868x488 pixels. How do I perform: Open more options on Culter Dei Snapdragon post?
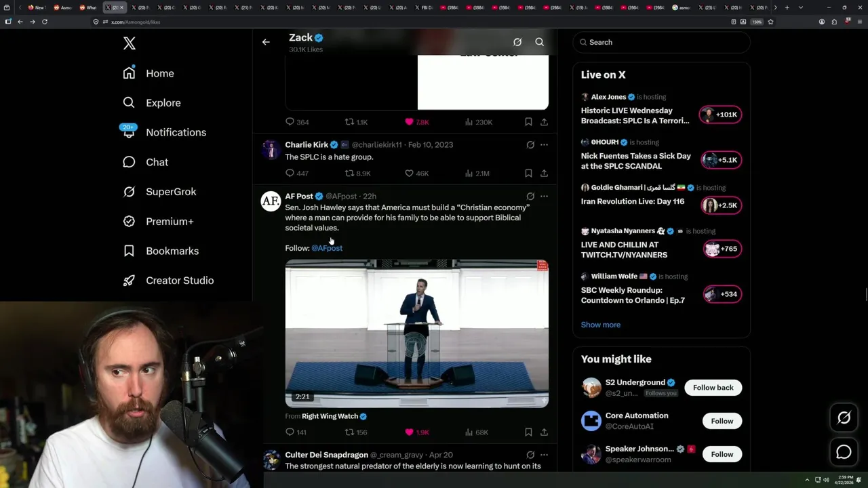point(544,455)
